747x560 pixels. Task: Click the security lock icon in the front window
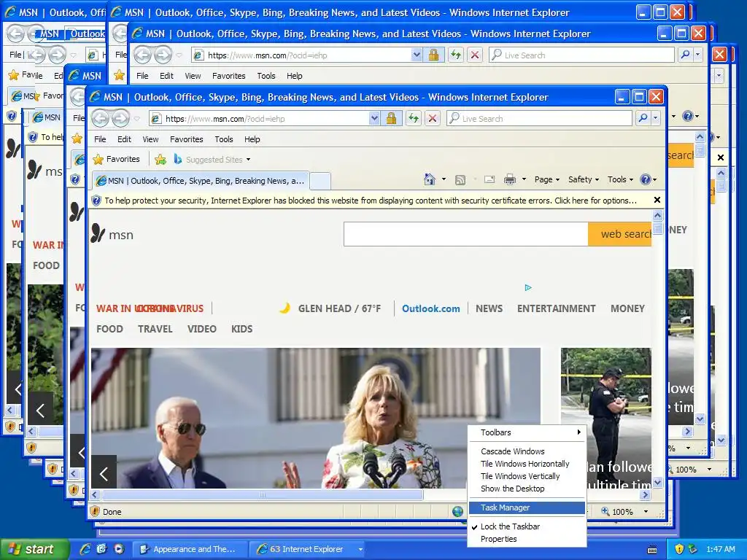click(391, 118)
